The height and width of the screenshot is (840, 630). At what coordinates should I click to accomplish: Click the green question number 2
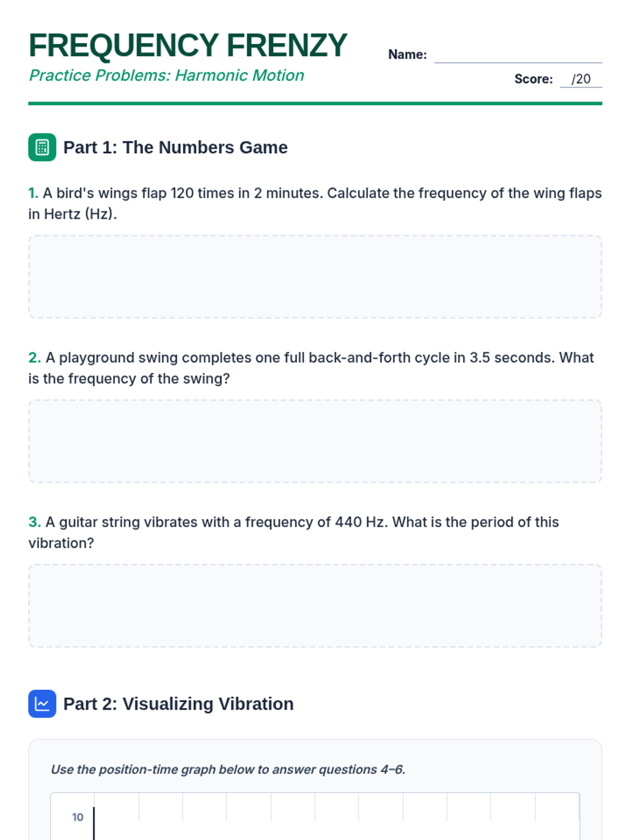point(34,358)
